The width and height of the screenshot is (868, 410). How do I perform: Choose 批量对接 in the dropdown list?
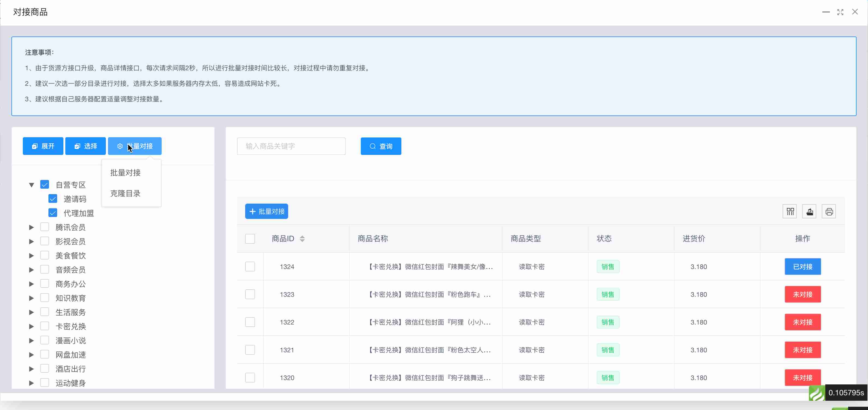(125, 173)
